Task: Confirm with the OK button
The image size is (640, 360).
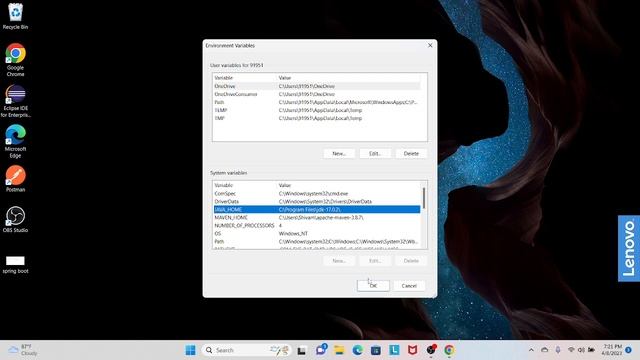Action: 373,286
